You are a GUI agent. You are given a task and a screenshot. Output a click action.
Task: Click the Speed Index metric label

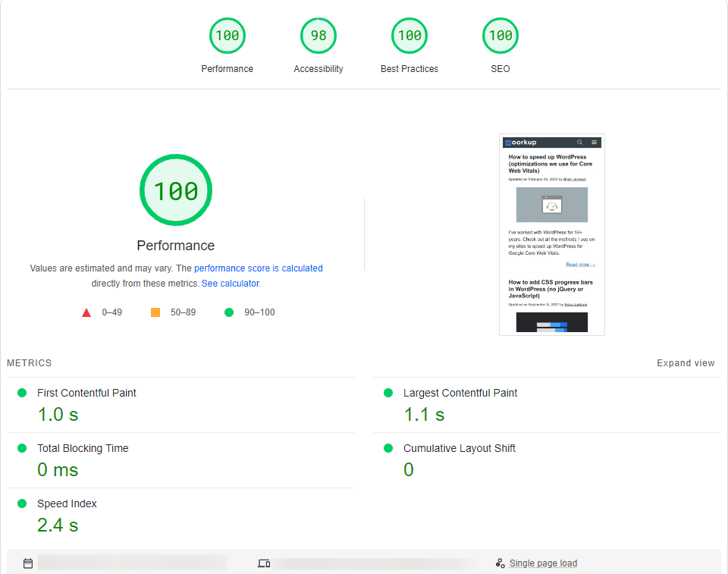[67, 503]
